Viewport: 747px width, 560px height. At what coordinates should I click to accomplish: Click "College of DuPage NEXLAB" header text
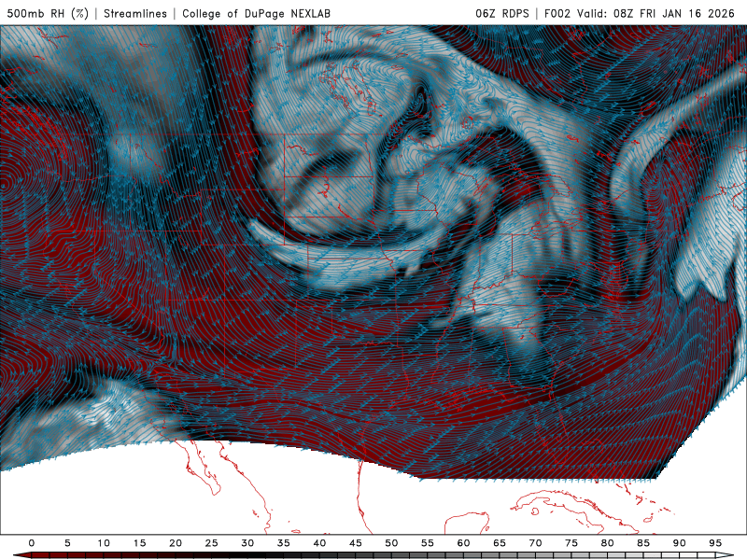coord(256,13)
